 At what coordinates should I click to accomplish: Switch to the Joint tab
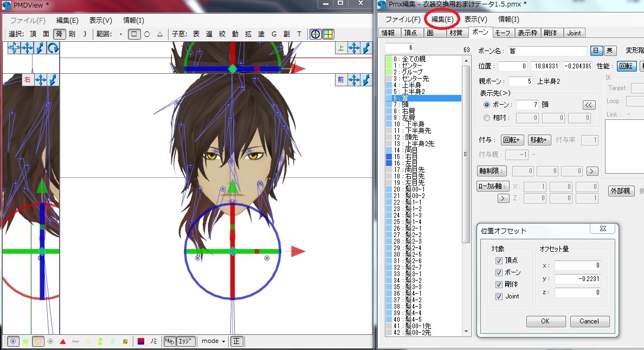tap(574, 33)
